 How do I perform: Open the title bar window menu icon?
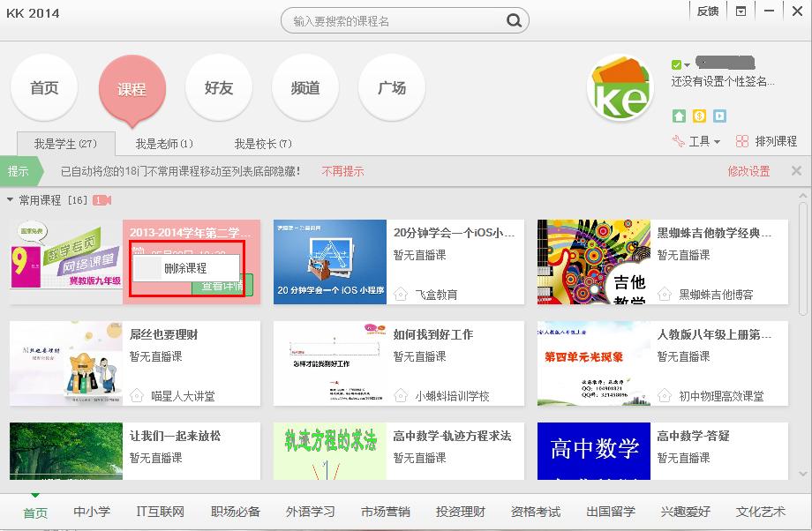[741, 11]
